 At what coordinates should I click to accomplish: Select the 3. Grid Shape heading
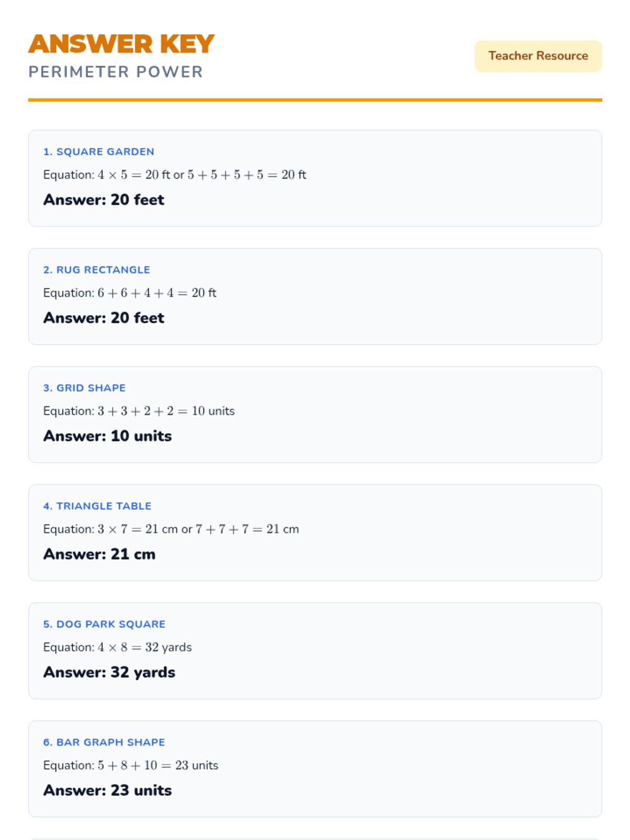point(85,388)
